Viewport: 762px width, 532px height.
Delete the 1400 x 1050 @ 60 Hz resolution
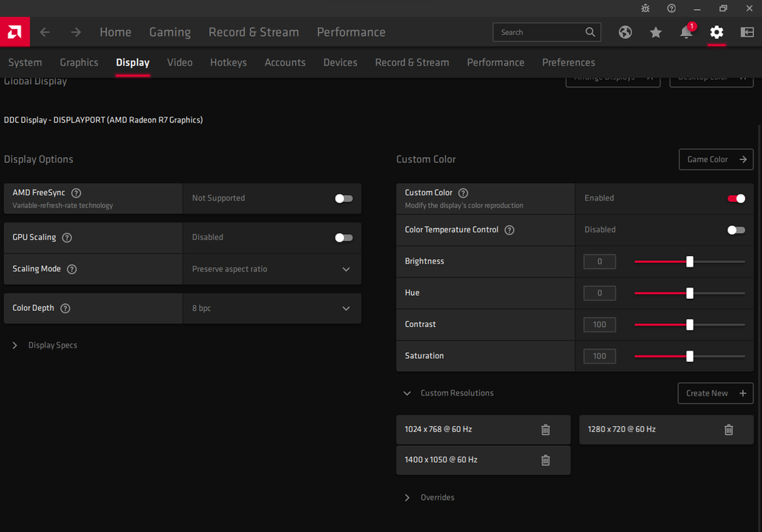[x=545, y=460]
